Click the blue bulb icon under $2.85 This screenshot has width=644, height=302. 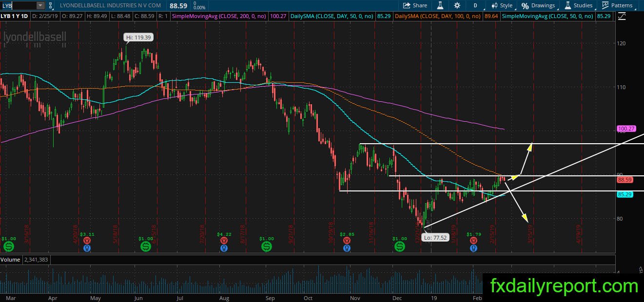[x=347, y=248]
